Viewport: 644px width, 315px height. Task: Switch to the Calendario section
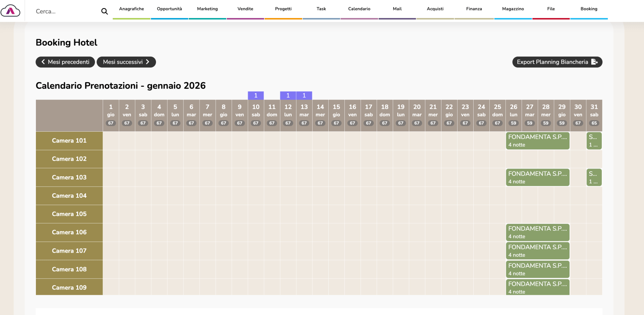click(x=359, y=9)
